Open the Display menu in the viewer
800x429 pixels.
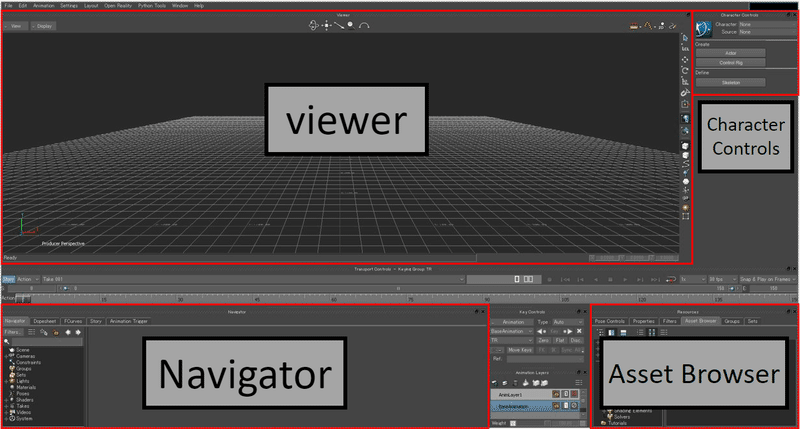point(43,26)
